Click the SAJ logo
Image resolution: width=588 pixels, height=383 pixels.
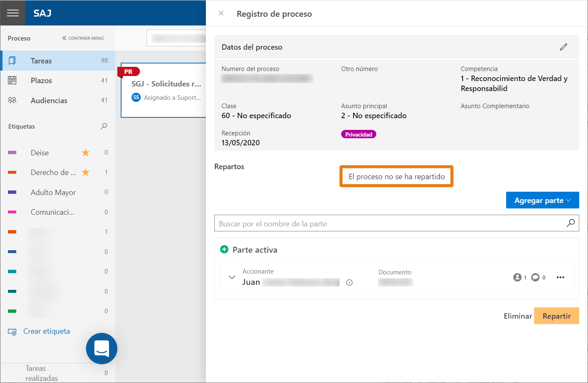pyautogui.click(x=42, y=13)
